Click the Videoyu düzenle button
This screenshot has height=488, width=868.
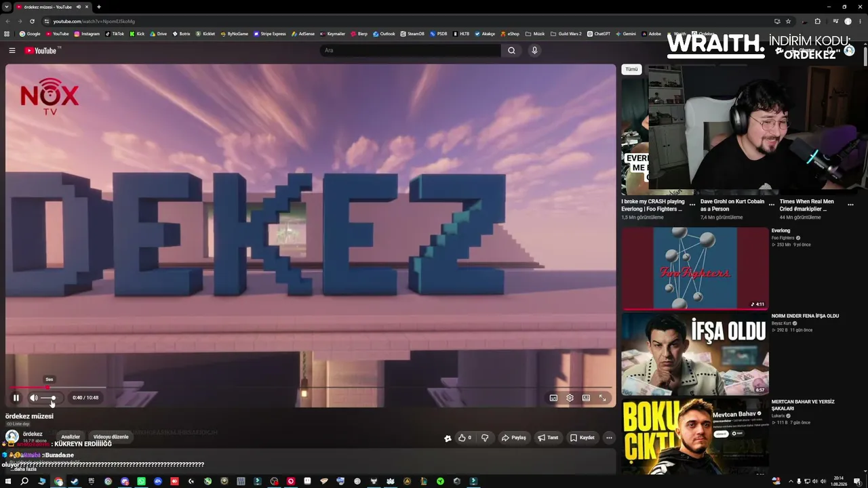111,437
